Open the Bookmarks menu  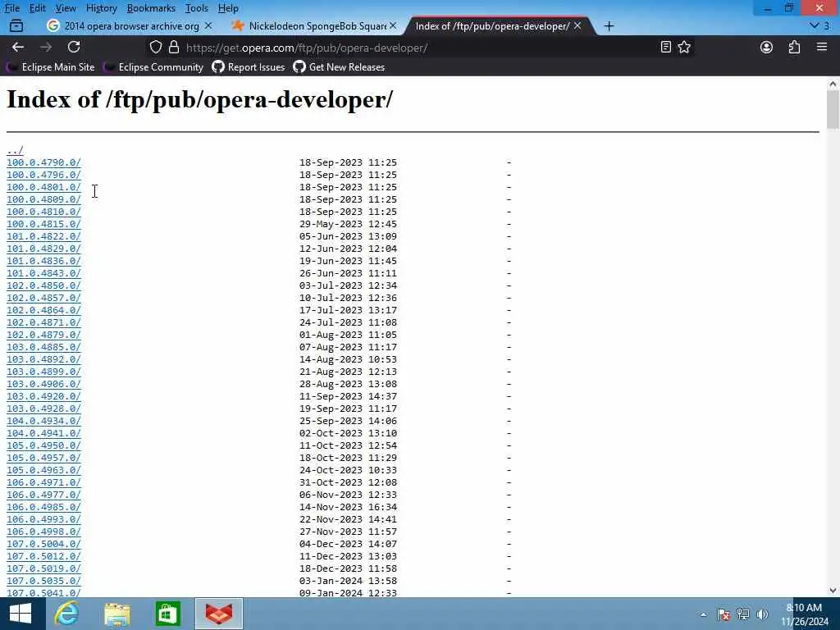point(151,8)
